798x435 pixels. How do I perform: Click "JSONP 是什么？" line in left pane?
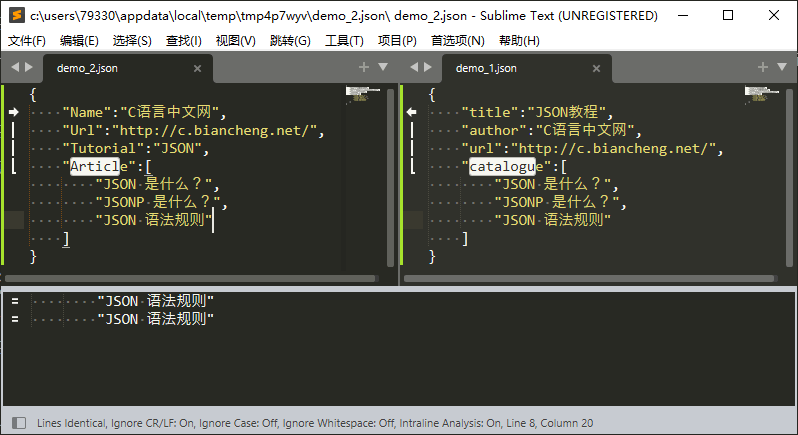[161, 202]
